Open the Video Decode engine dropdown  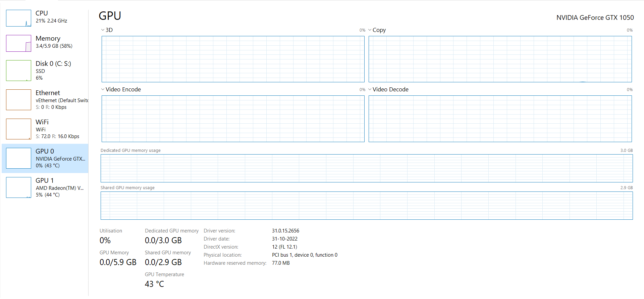(370, 89)
